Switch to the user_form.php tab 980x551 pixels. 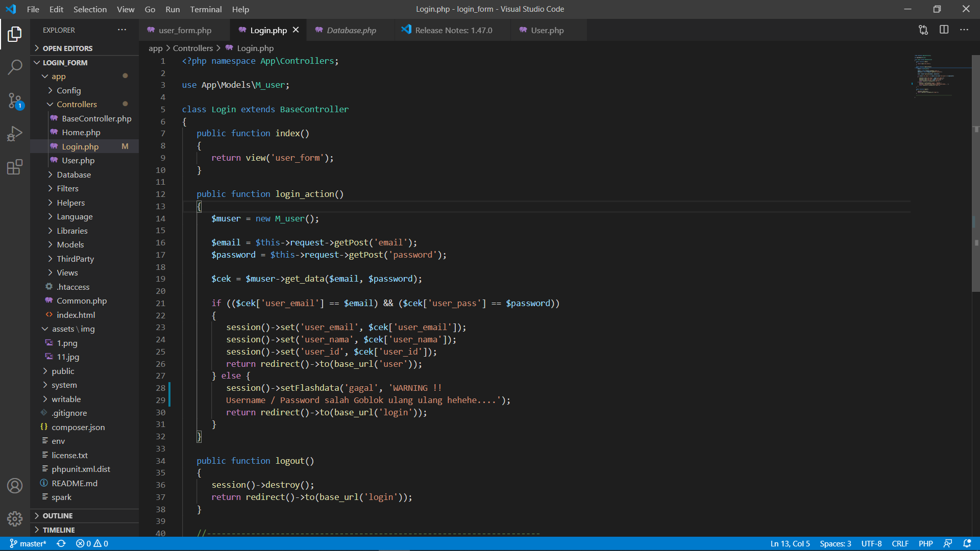pyautogui.click(x=184, y=30)
